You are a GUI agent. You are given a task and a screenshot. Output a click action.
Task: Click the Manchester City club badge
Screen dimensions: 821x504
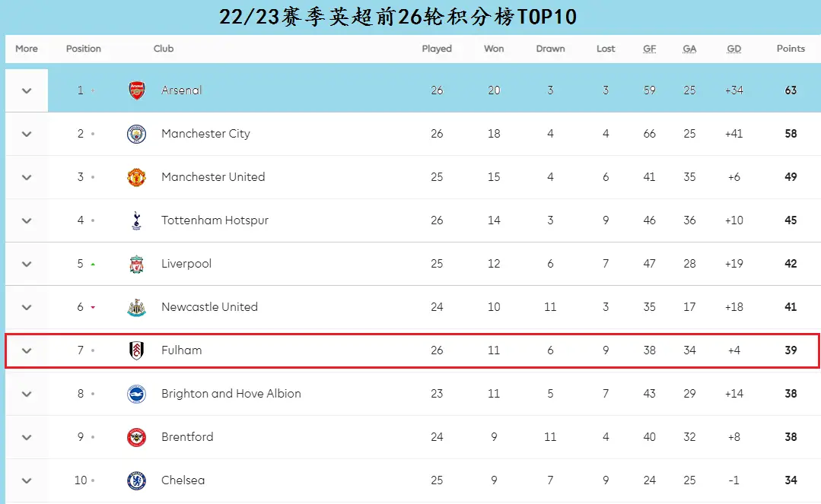point(137,134)
